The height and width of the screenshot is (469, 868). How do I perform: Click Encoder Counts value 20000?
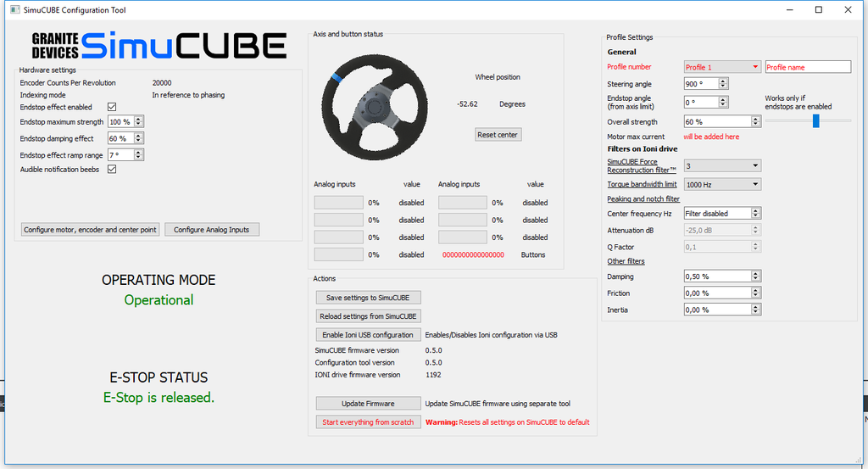click(x=162, y=83)
